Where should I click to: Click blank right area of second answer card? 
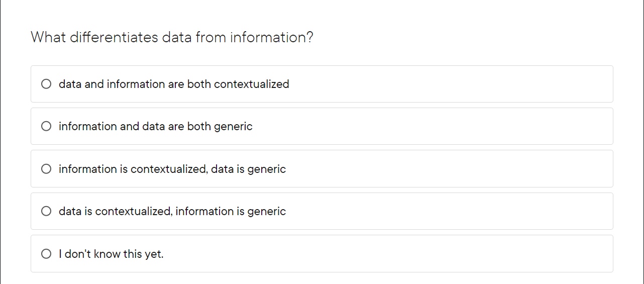point(452,126)
